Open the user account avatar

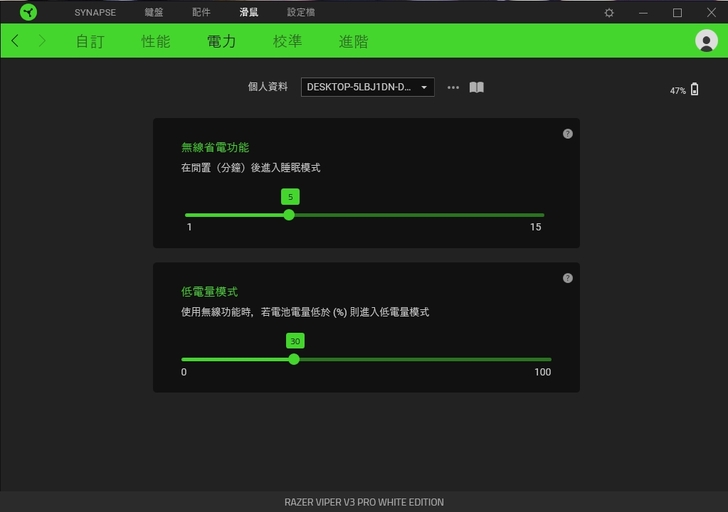706,41
